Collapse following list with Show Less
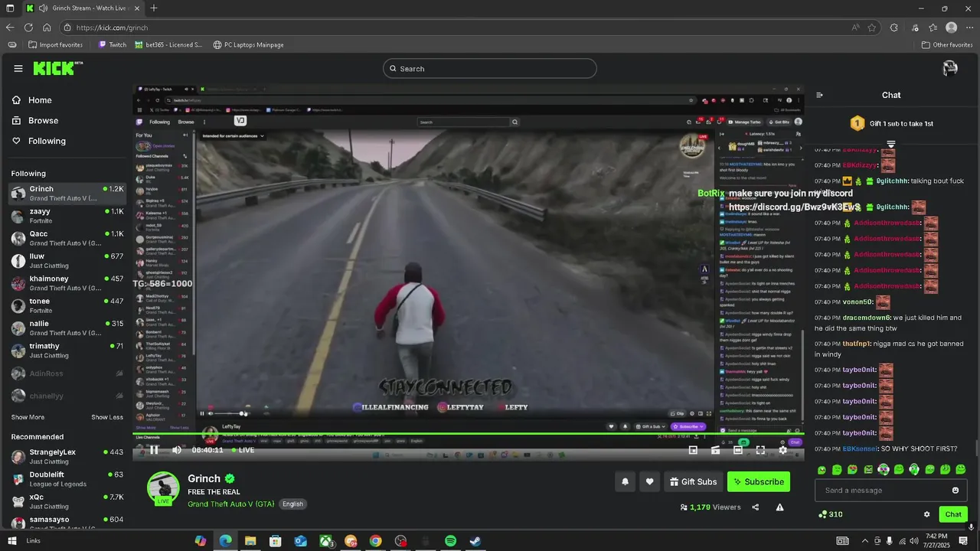The width and height of the screenshot is (980, 551). 107,417
